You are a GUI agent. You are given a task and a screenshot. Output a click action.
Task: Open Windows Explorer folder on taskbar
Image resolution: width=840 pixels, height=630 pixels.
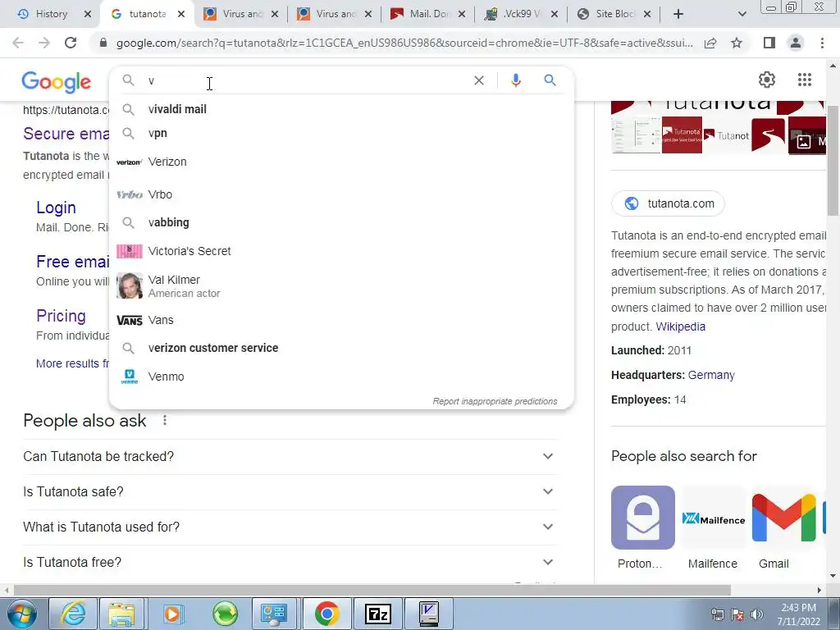(x=121, y=614)
